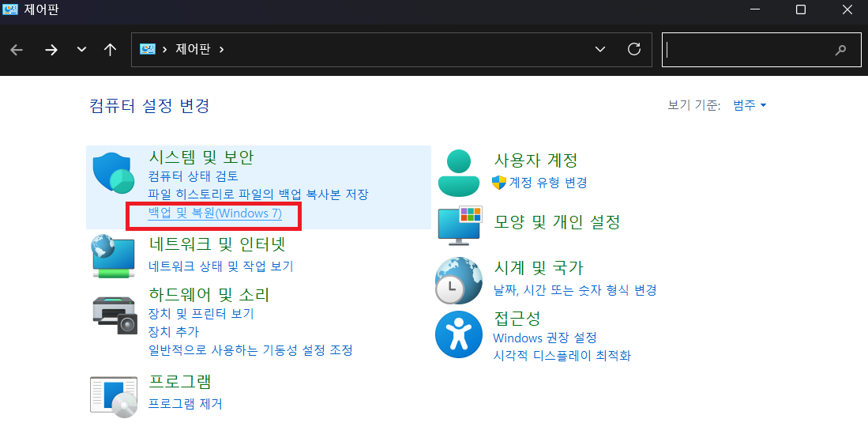
Task: Click the Control Panel icon in title bar
Action: tap(10, 9)
